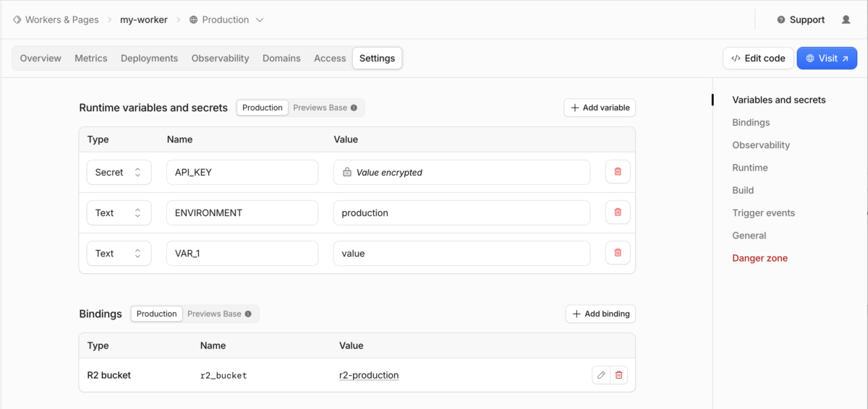
Task: Click the Workers & Pages logo icon
Action: tap(17, 20)
